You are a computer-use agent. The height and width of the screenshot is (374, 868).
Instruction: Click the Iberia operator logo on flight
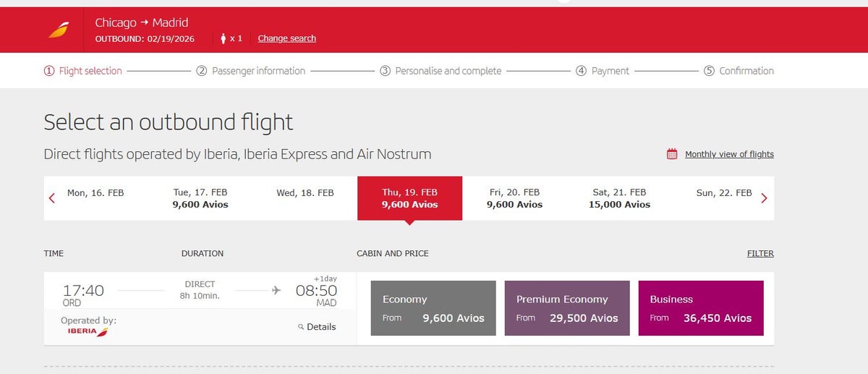click(88, 332)
